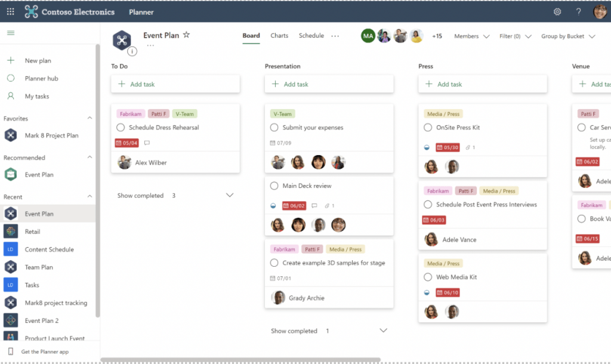Add task in Presentation bucket

(x=329, y=84)
